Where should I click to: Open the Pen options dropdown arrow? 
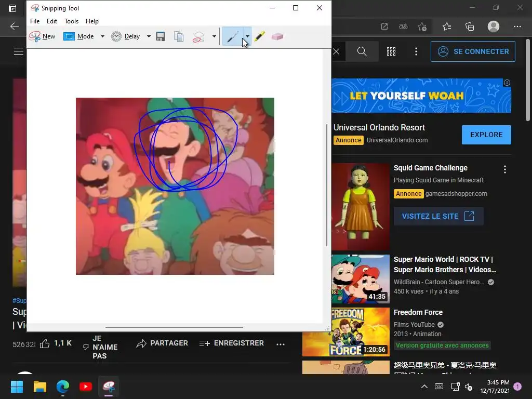[247, 36]
